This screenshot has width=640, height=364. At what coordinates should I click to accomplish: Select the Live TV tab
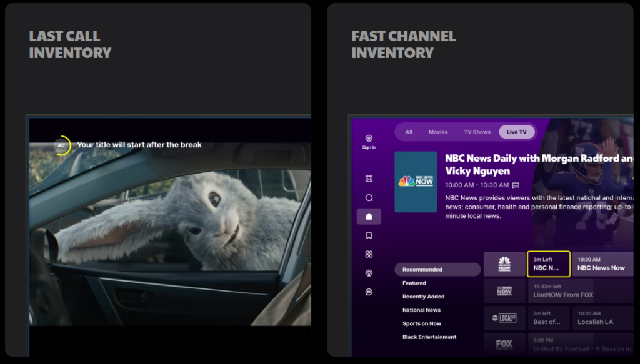point(517,132)
